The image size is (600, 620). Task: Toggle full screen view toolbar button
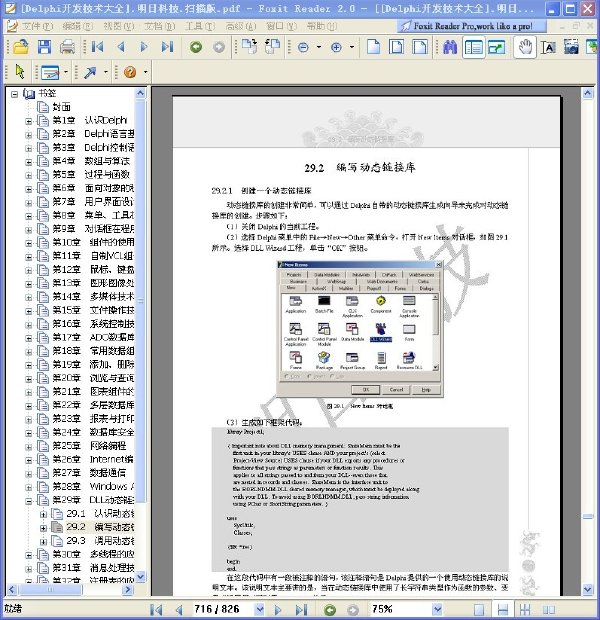[x=497, y=47]
